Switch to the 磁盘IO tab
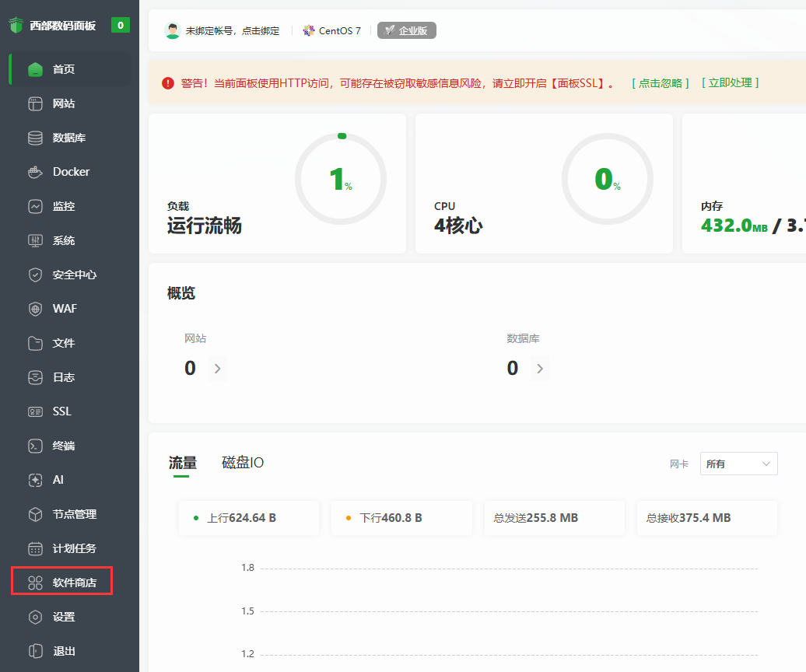Screen dimensions: 806x672 point(243,462)
